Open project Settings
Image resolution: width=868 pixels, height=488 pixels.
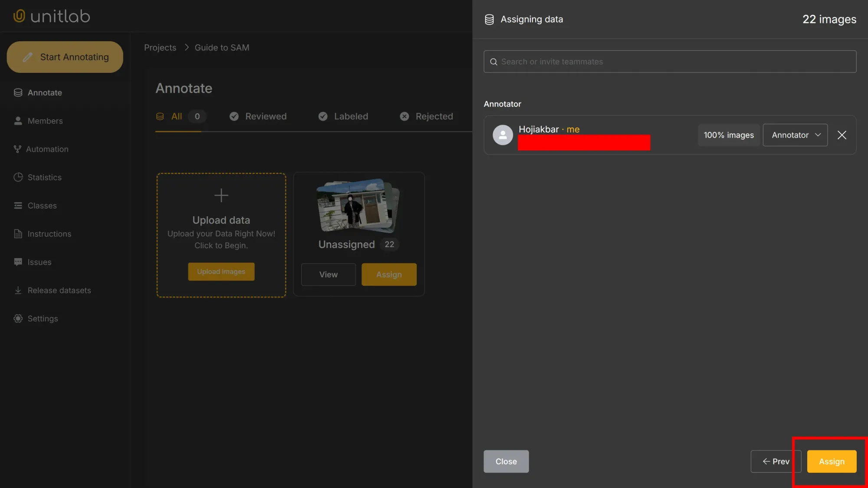coord(43,318)
